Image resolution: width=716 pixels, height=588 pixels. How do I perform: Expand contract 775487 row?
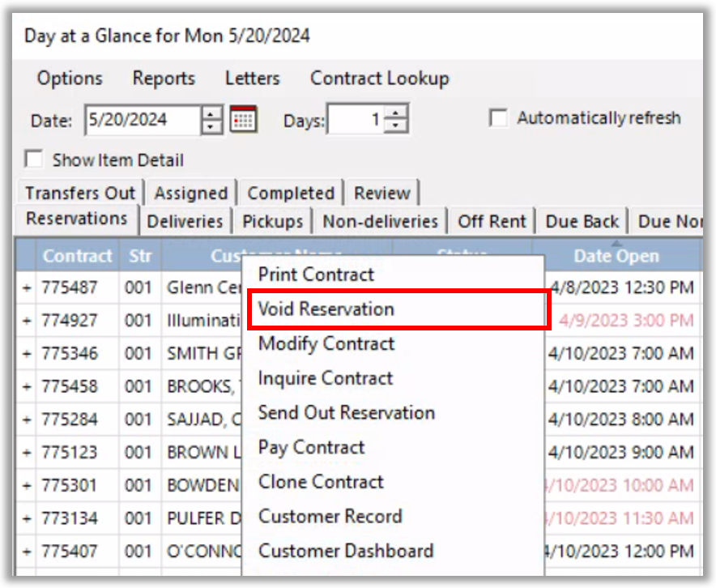click(27, 288)
